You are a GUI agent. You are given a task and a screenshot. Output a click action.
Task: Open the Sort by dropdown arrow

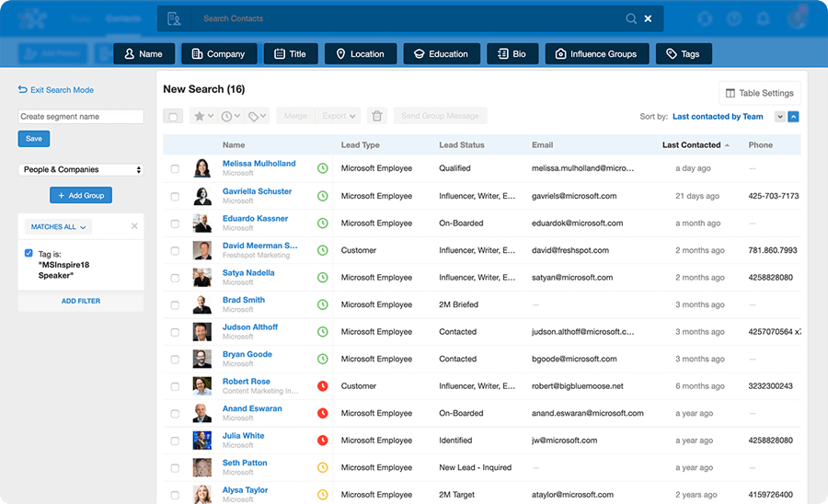[x=780, y=117]
